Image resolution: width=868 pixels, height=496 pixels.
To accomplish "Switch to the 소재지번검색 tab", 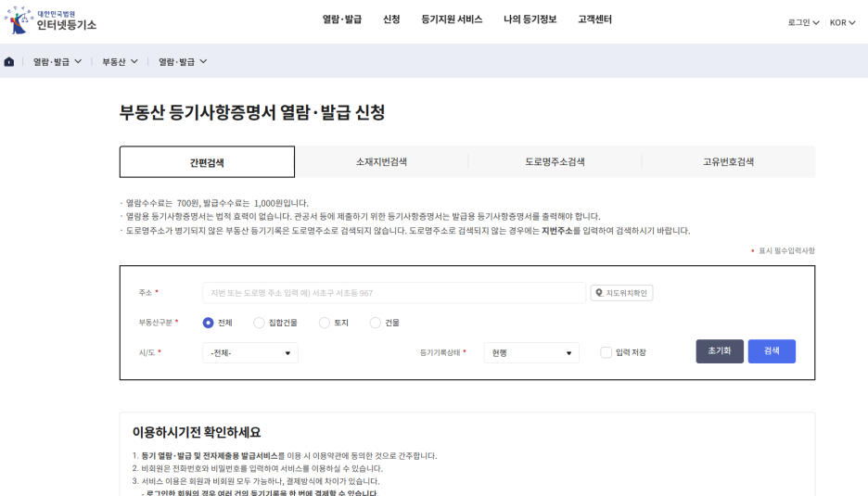I will (x=381, y=161).
